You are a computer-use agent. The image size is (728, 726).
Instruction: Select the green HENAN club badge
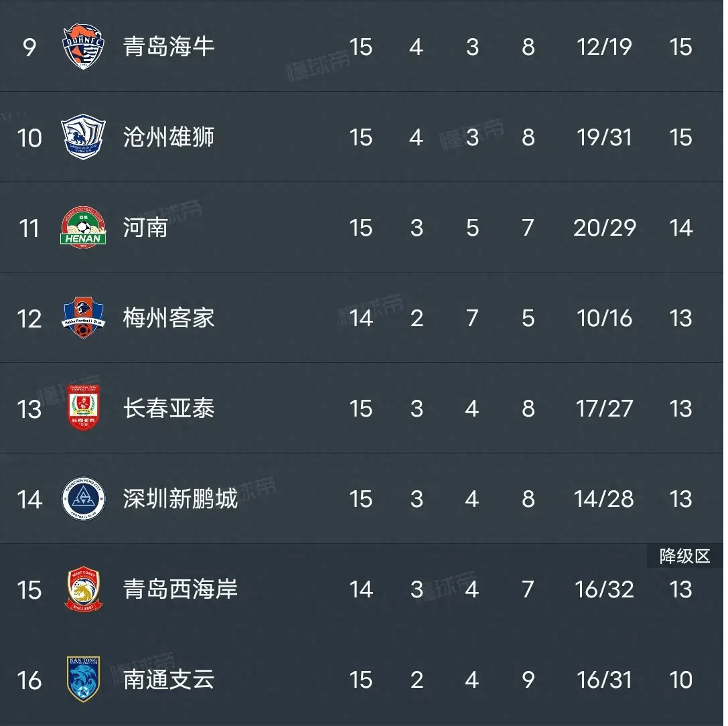83,228
